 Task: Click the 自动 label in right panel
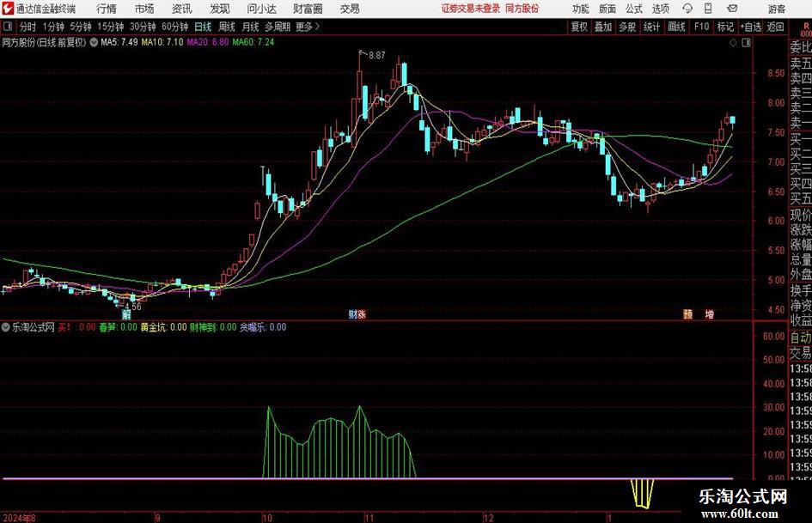click(801, 338)
